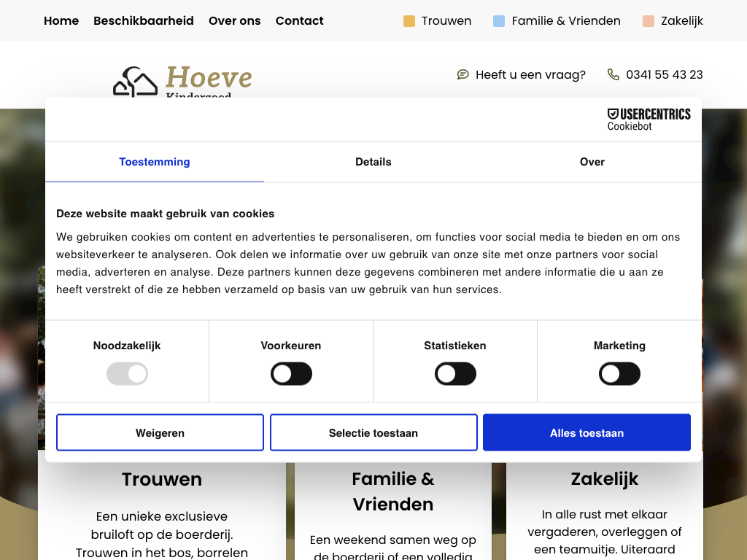This screenshot has height=560, width=747.
Task: Toggle the Noodzakelijk cookies switch
Action: click(x=127, y=374)
